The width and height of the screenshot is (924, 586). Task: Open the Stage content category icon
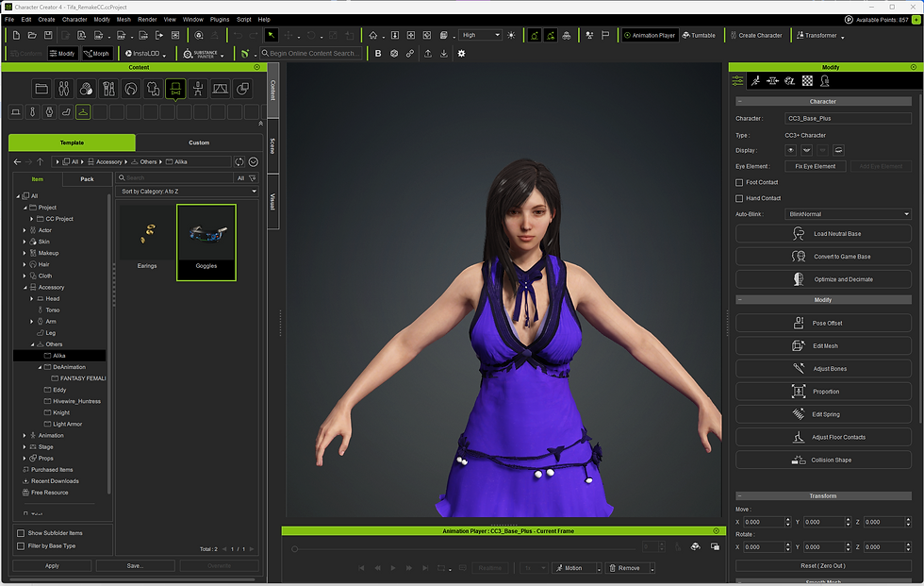pyautogui.click(x=221, y=89)
